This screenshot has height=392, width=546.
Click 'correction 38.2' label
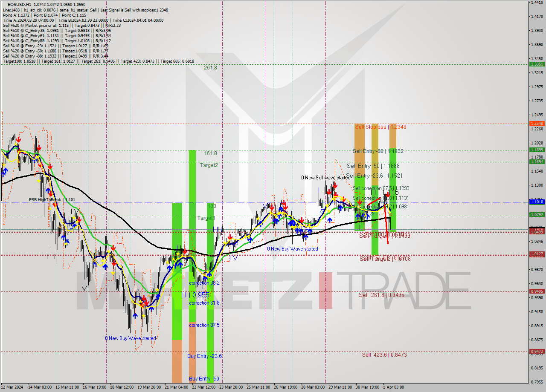[204, 283]
